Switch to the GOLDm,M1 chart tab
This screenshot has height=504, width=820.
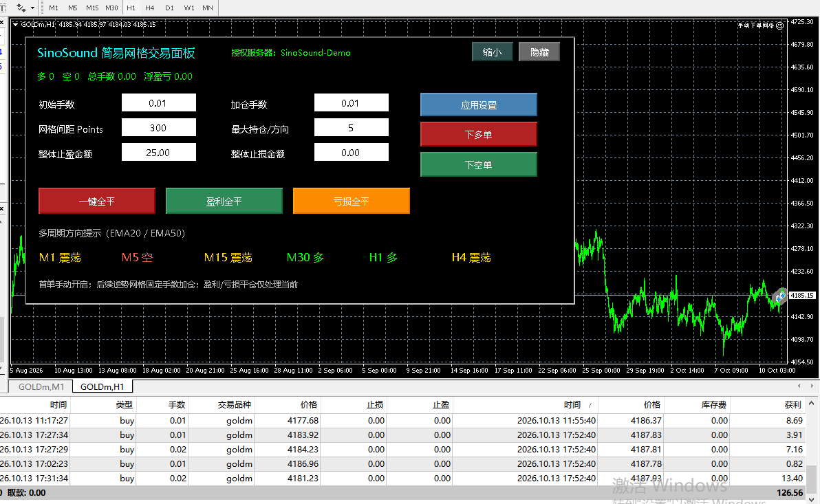coord(41,387)
